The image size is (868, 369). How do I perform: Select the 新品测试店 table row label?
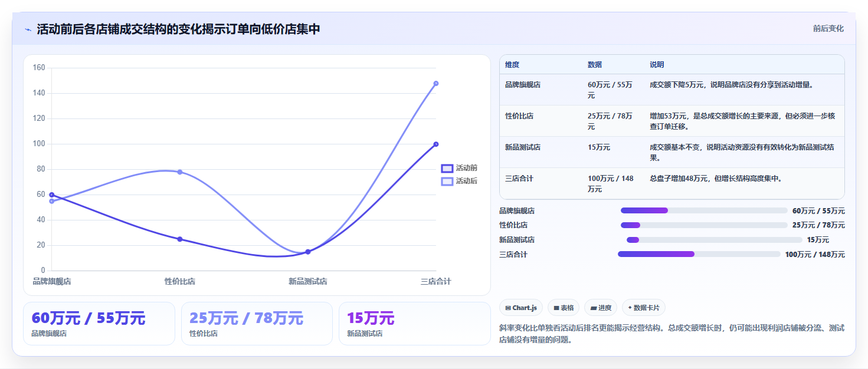(523, 147)
